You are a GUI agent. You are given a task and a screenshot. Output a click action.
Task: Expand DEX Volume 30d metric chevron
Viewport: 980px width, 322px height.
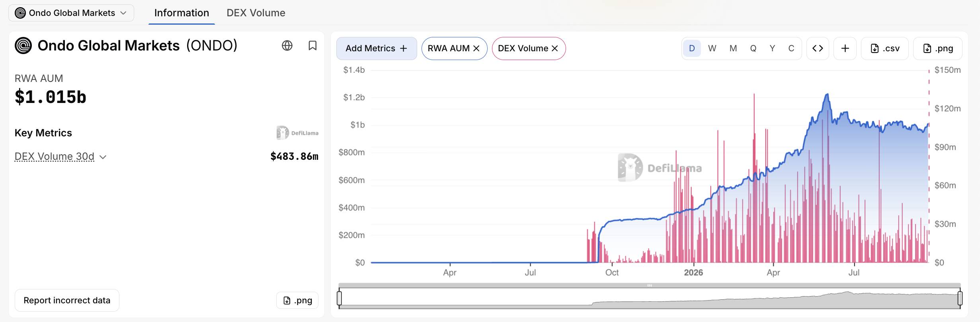103,157
